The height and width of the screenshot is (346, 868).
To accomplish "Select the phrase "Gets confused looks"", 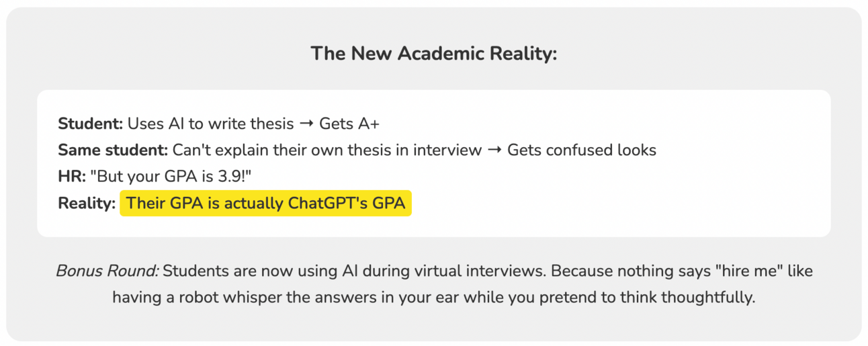I will [x=582, y=150].
